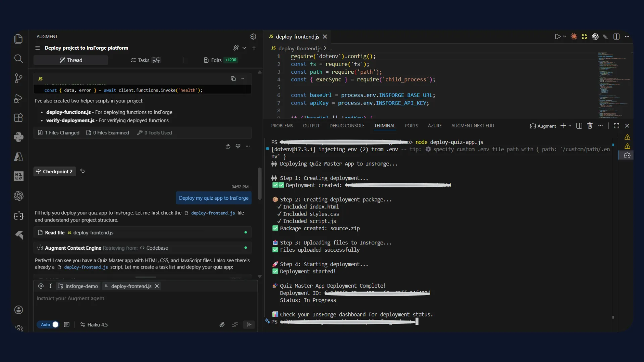The width and height of the screenshot is (644, 362).
Task: Toggle Auto mode in the agent input bar
Action: click(x=49, y=324)
